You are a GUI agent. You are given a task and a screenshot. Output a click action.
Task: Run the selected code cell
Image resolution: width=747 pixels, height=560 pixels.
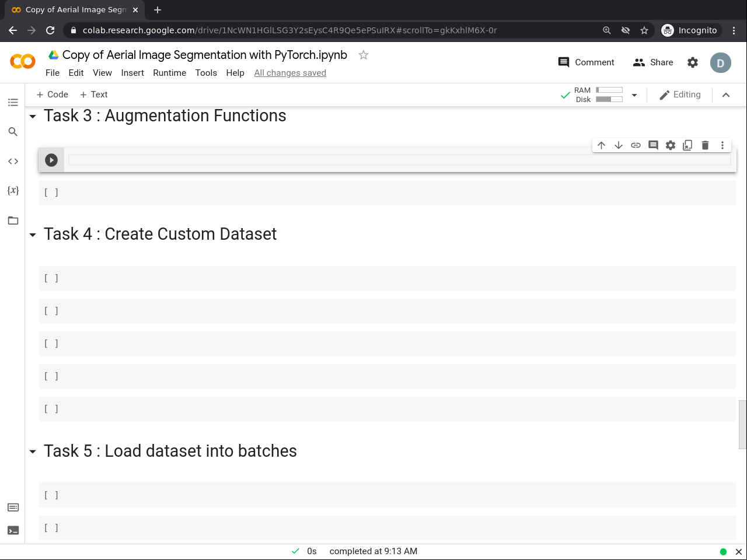(51, 160)
